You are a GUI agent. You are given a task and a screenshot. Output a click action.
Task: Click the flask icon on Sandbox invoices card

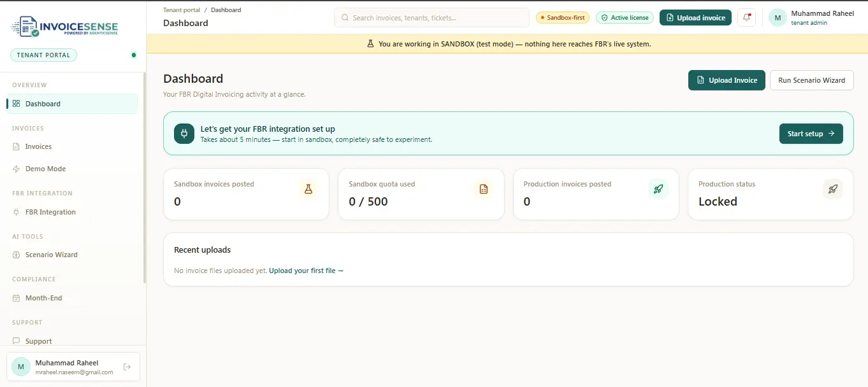point(308,189)
